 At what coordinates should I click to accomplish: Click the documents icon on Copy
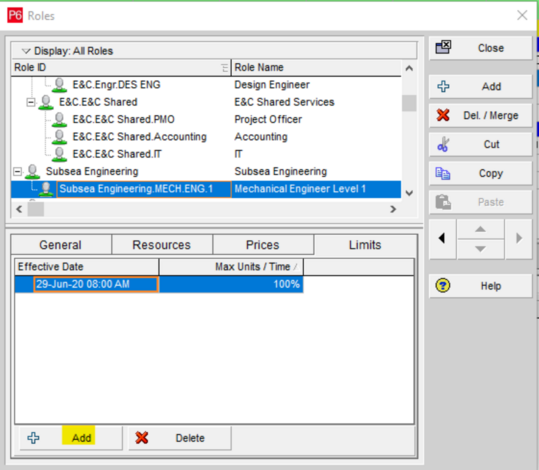(x=443, y=173)
